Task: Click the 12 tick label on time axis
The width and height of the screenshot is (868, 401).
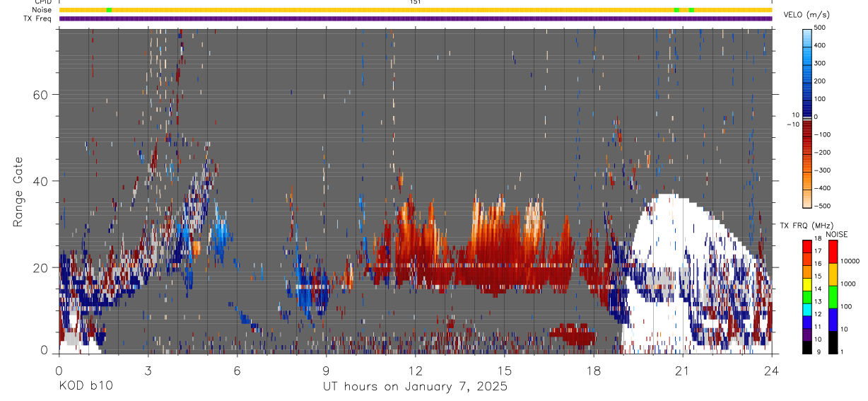Action: tap(415, 370)
